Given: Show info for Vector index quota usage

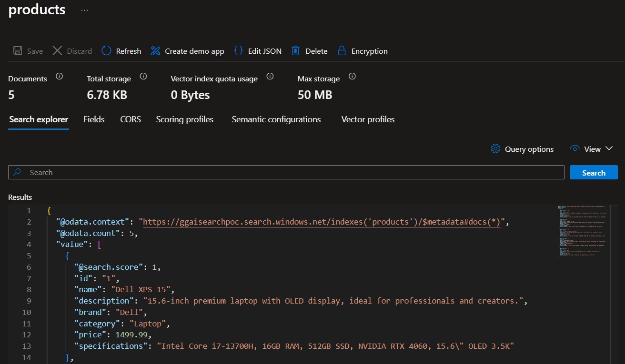Looking at the screenshot, I should click(270, 76).
